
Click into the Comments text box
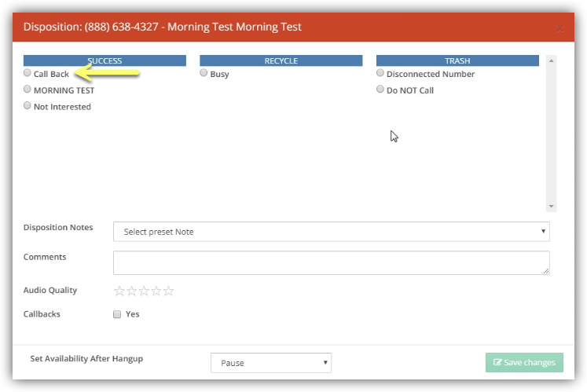331,262
